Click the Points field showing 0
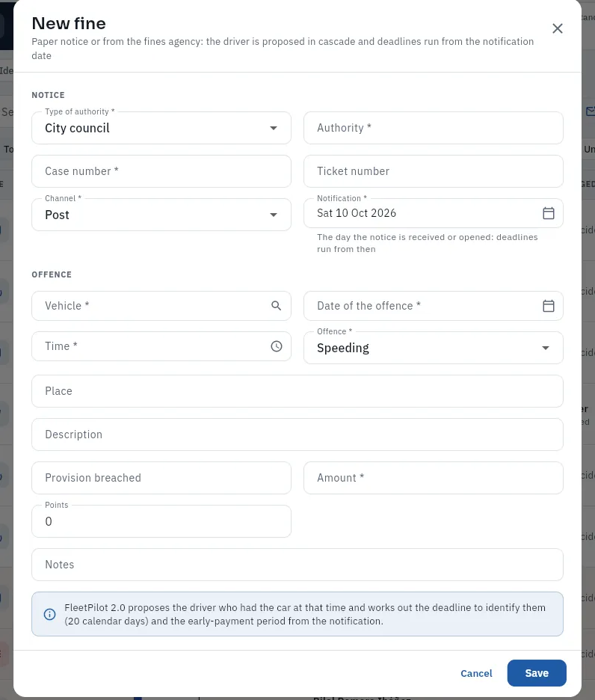The width and height of the screenshot is (595, 700). (x=161, y=521)
